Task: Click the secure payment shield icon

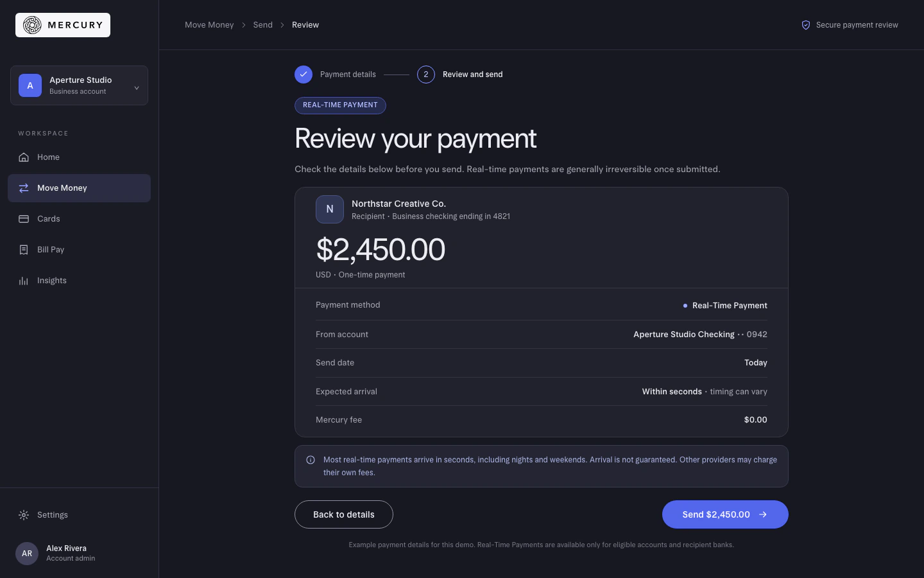Action: pos(806,25)
